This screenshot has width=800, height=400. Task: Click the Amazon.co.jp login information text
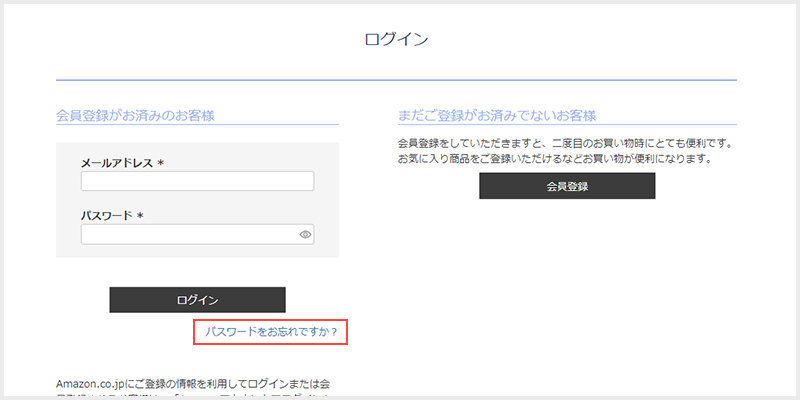[x=195, y=383]
